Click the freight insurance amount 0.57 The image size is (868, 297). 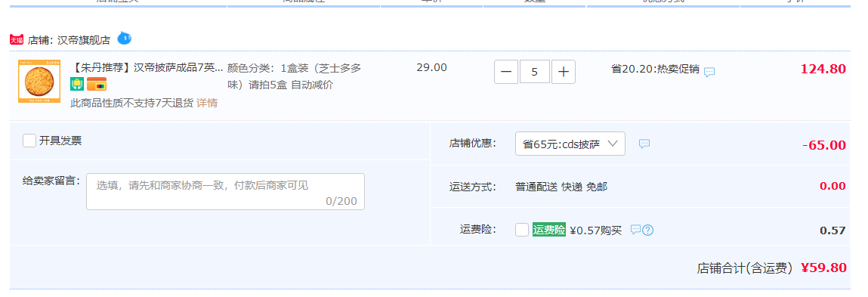[x=832, y=230]
